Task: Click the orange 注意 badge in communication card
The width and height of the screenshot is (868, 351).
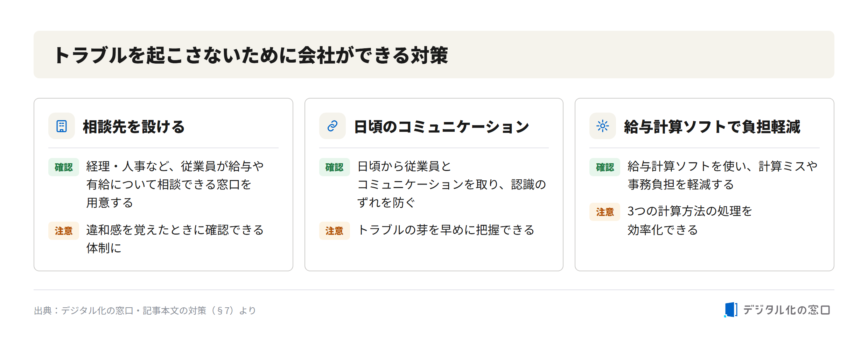Action: point(334,231)
